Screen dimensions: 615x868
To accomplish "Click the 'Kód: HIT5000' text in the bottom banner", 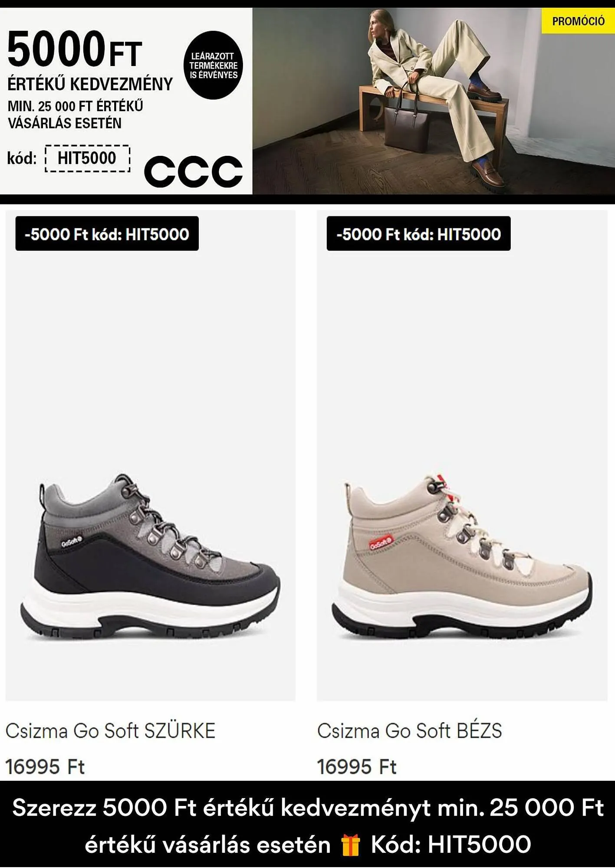I will click(451, 845).
